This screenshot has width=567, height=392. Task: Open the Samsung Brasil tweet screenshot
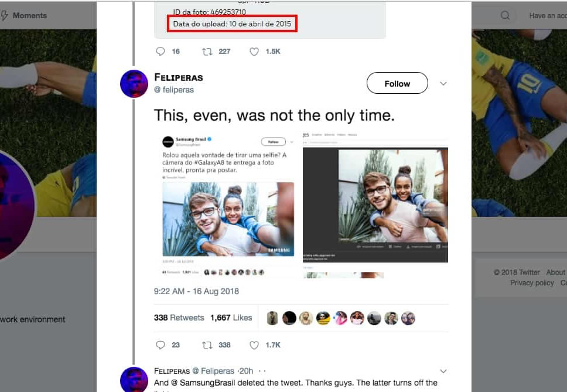click(228, 205)
